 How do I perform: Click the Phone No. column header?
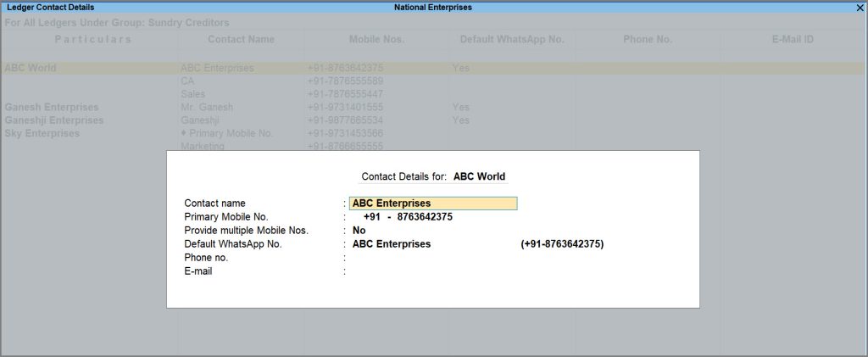click(x=648, y=39)
